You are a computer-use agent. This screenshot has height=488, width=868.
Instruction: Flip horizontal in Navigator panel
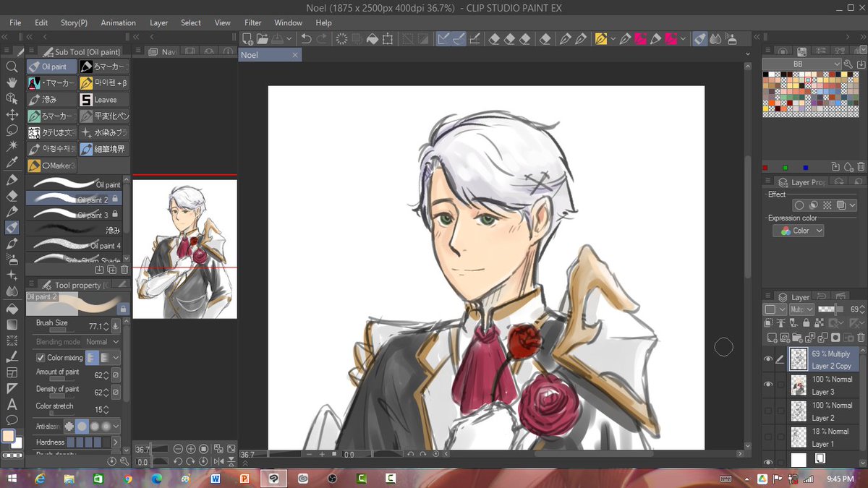pyautogui.click(x=218, y=461)
